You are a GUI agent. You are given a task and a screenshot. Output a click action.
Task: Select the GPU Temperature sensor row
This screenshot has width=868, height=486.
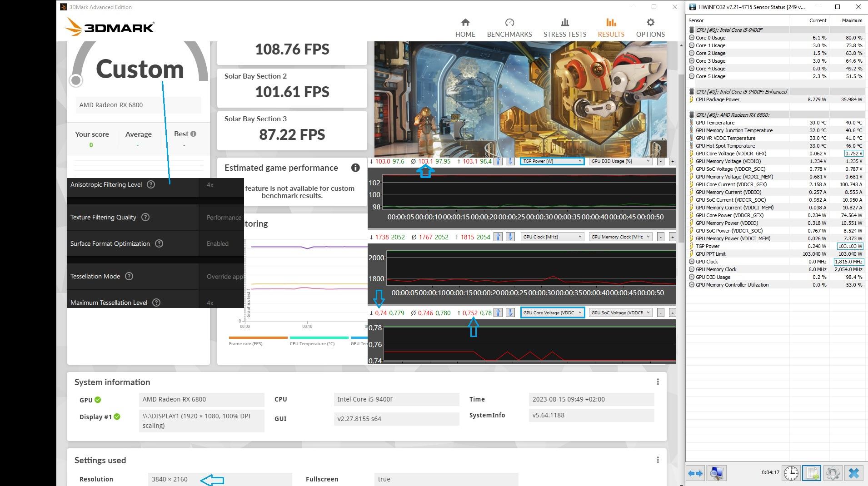click(775, 123)
